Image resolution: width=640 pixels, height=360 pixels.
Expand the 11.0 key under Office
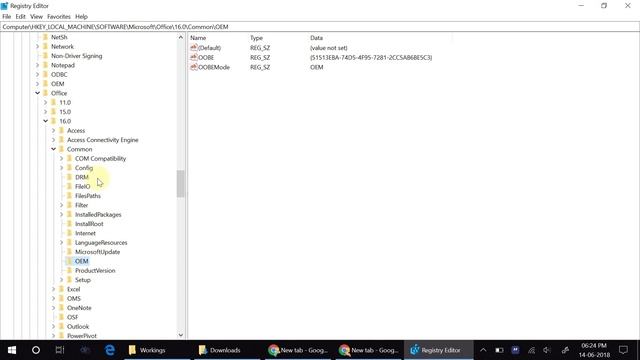45,102
